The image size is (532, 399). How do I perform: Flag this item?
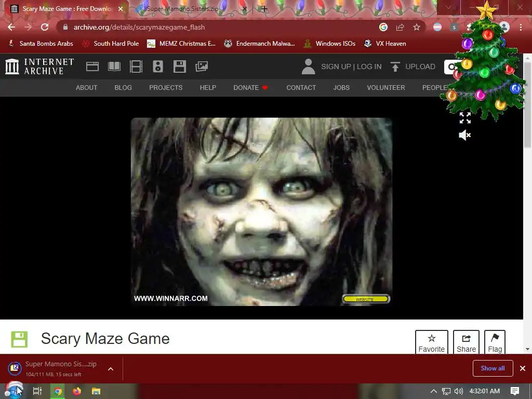pos(495,342)
